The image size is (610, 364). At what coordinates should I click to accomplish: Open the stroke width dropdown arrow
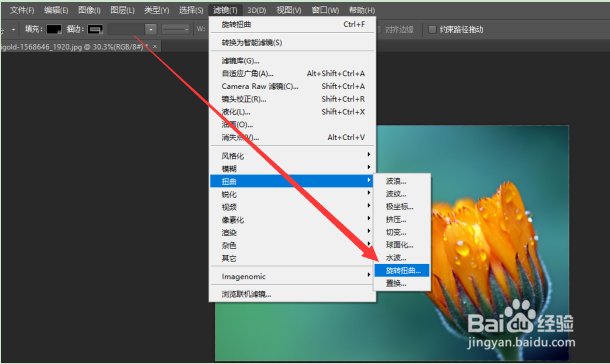(151, 29)
